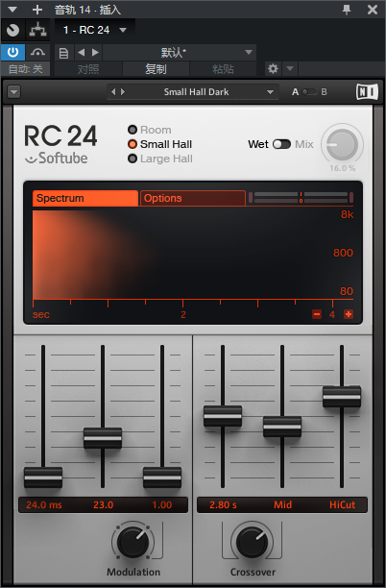Screen dimensions: 386x588
Task: Open NI header menu dropdown button
Action: pyautogui.click(x=14, y=92)
